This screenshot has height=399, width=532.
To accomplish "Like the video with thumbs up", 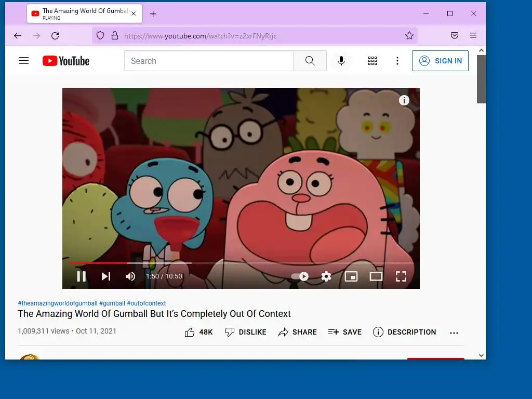I will [x=190, y=332].
